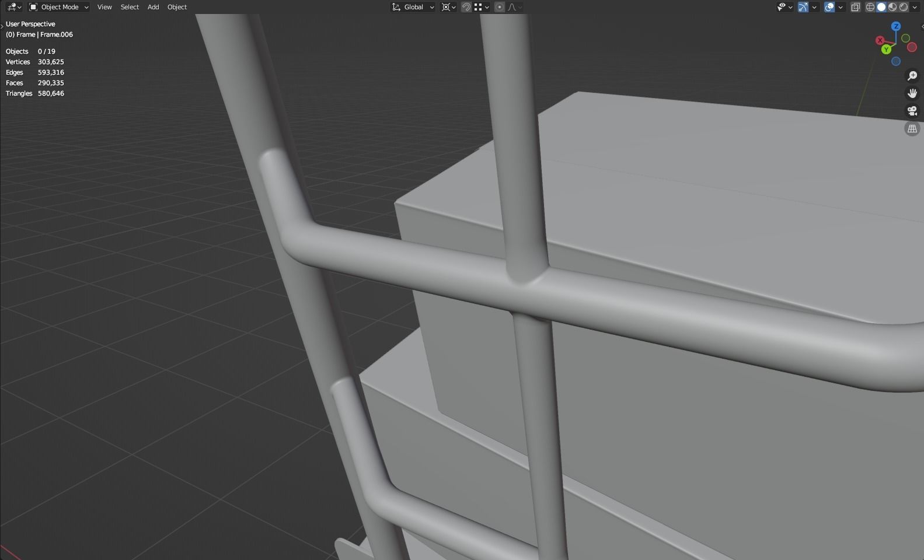The width and height of the screenshot is (924, 560).
Task: Click the Faces '290,335' statistic
Action: [51, 83]
